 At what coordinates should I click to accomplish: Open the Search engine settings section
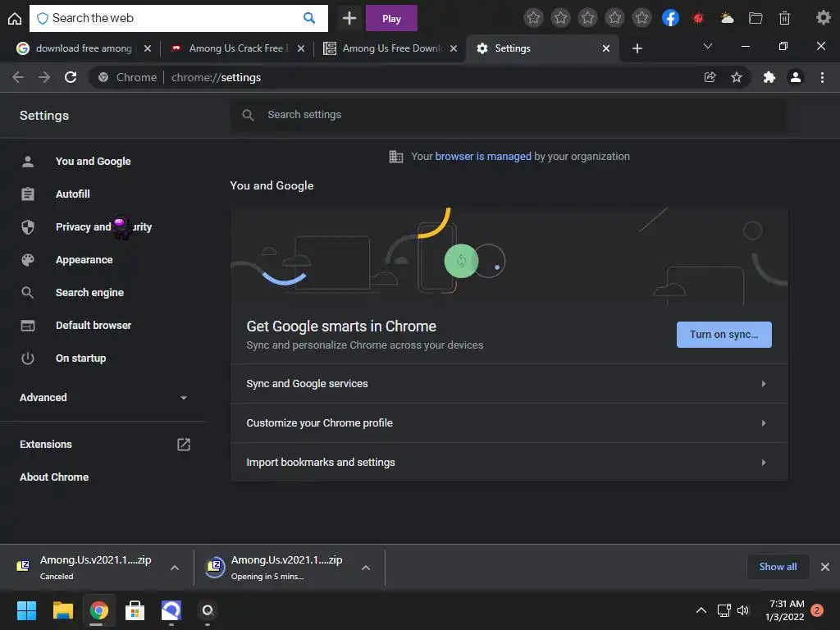[x=89, y=293]
